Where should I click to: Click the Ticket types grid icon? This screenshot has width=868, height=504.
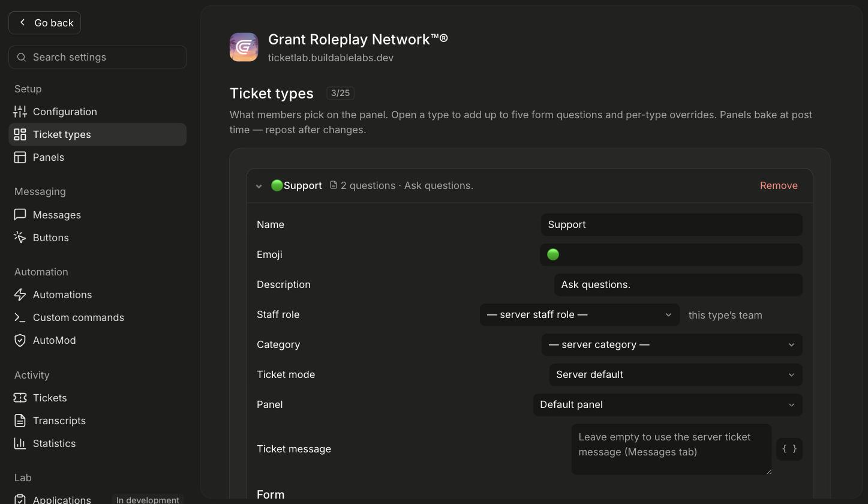(20, 134)
